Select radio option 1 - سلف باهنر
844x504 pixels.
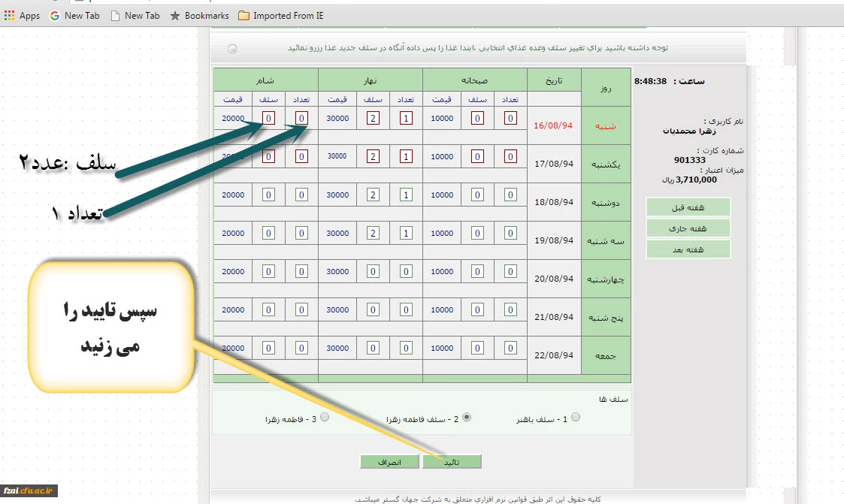click(576, 418)
